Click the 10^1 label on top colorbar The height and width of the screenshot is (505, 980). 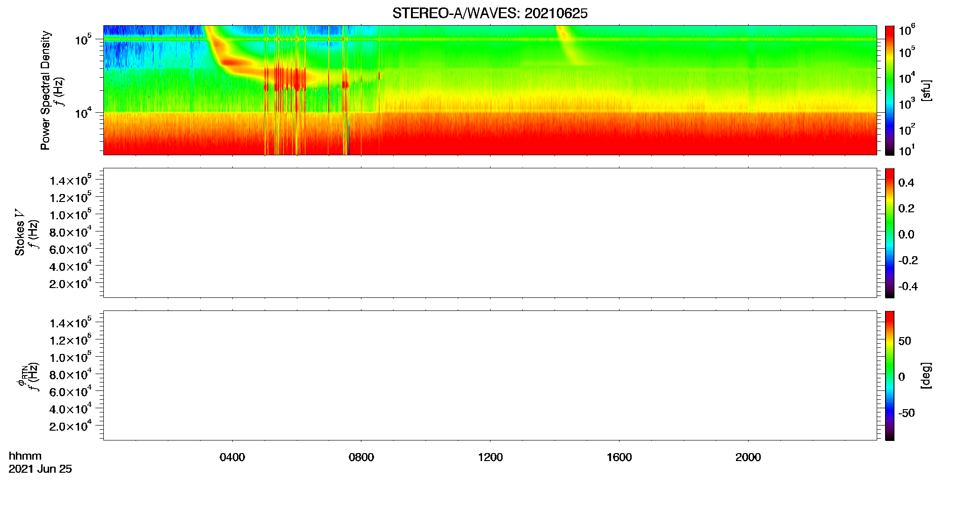click(907, 151)
